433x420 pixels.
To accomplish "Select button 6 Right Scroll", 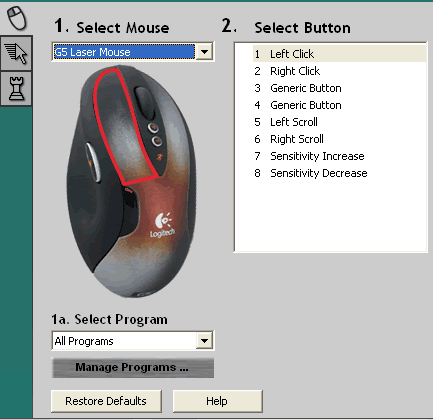I will coord(339,139).
